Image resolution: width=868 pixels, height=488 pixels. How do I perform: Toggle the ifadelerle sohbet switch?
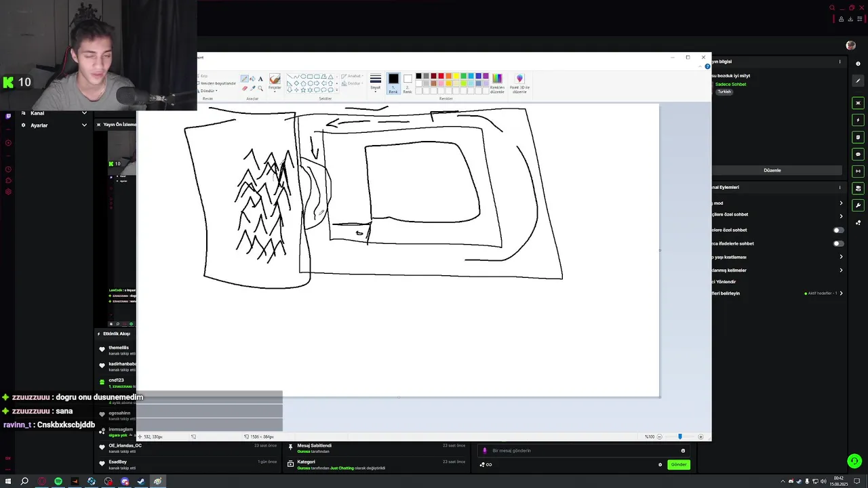point(838,243)
